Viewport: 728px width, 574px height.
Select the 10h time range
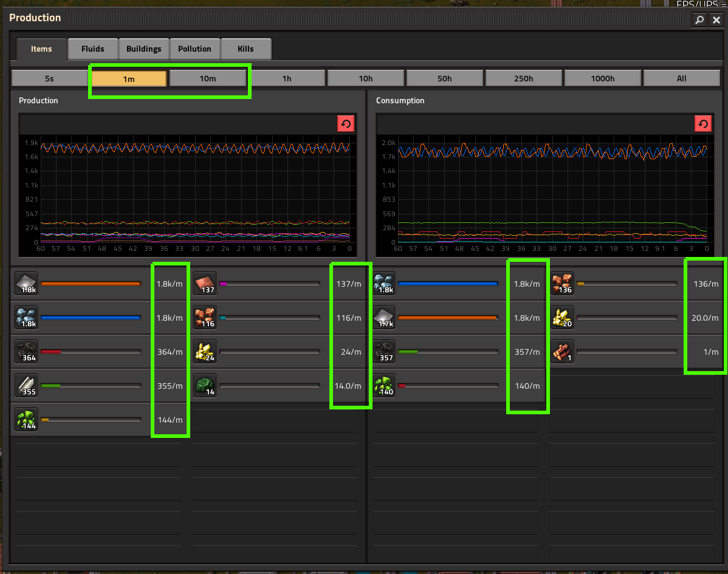(366, 78)
